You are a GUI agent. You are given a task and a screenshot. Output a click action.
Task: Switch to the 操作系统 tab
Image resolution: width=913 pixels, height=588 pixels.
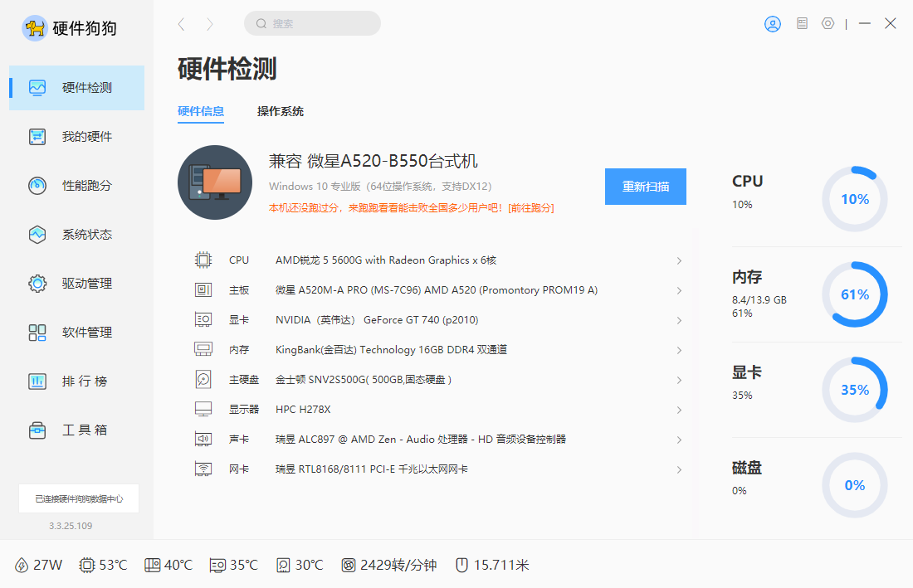click(280, 111)
